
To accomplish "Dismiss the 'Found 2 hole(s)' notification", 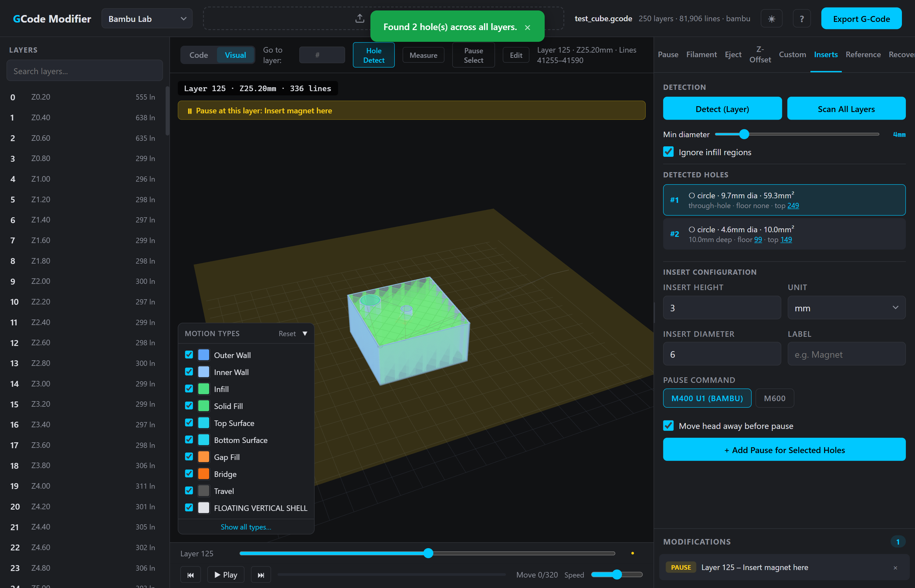I will click(527, 27).
